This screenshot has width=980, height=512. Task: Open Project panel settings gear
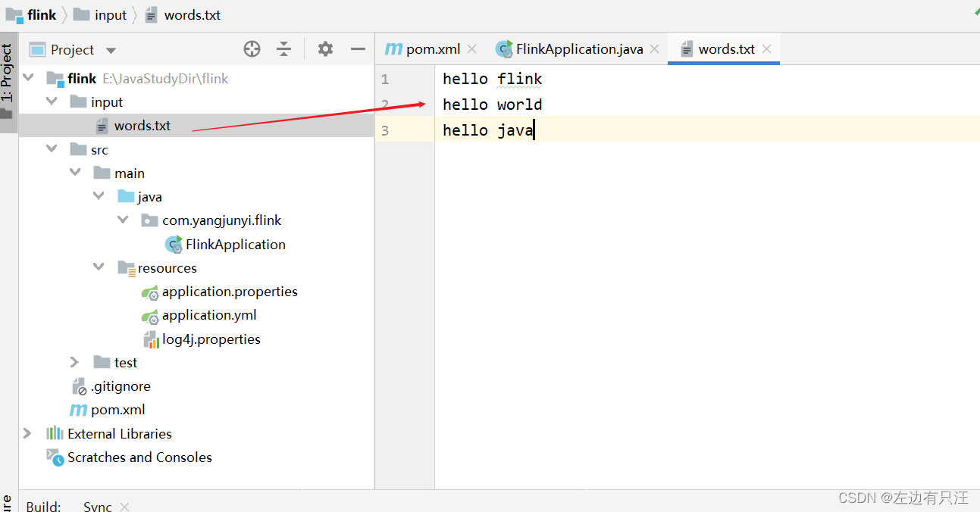(x=325, y=49)
